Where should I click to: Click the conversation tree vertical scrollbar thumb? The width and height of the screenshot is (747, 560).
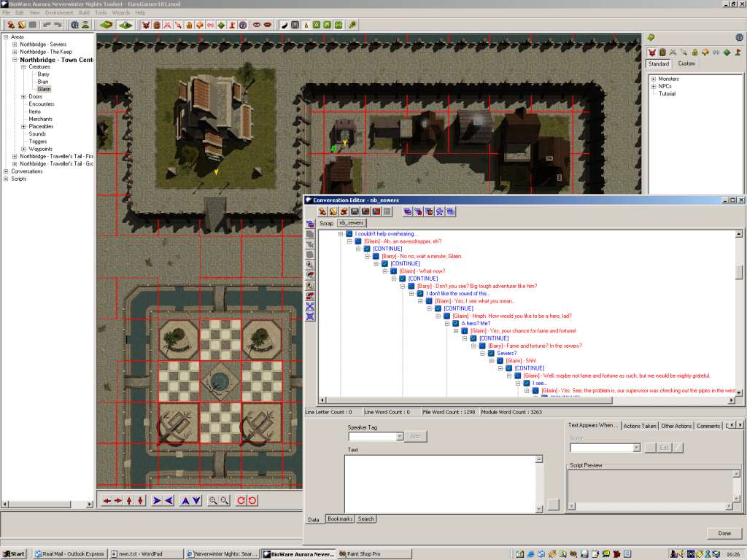point(738,271)
